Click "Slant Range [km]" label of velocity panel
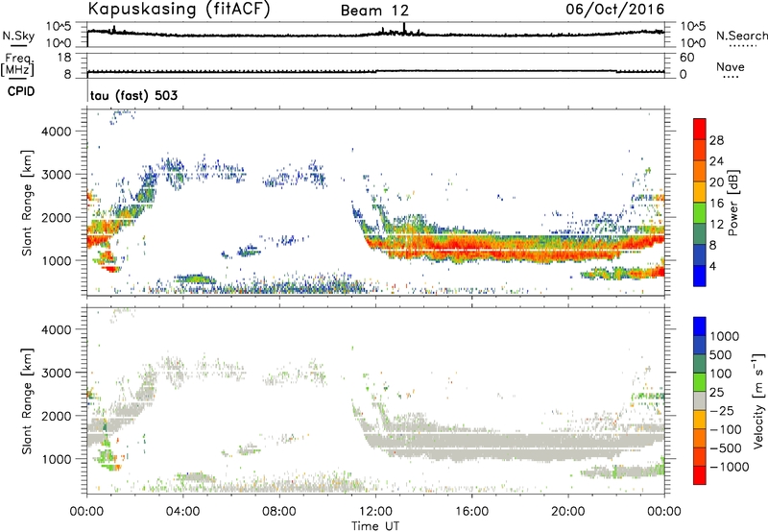Image resolution: width=768 pixels, height=532 pixels. coord(27,400)
